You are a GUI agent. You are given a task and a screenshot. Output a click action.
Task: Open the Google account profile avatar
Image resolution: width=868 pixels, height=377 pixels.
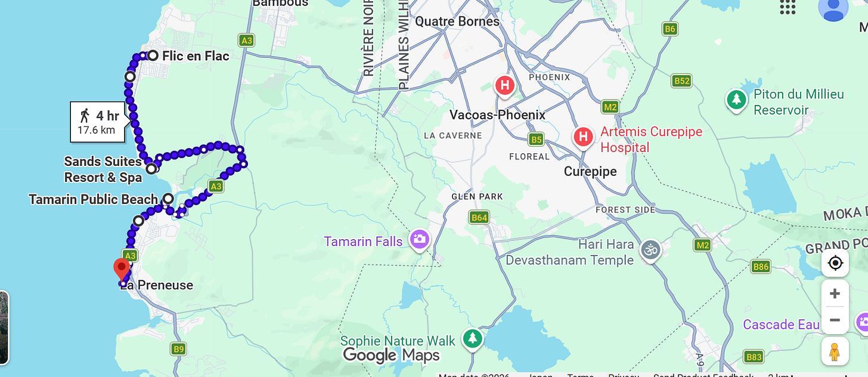(x=833, y=8)
